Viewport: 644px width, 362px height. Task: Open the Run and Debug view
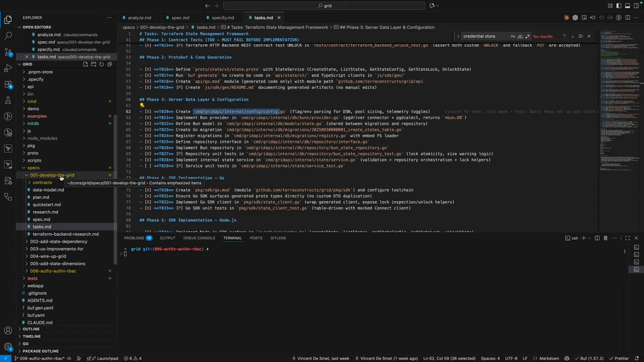tap(8, 68)
